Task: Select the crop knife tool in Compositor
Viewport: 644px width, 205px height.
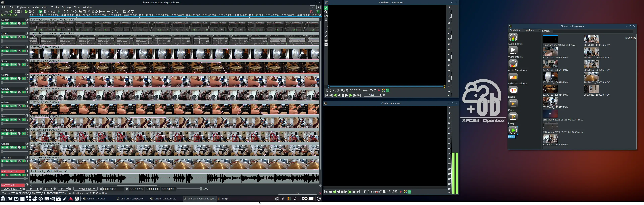Action: pyautogui.click(x=326, y=32)
